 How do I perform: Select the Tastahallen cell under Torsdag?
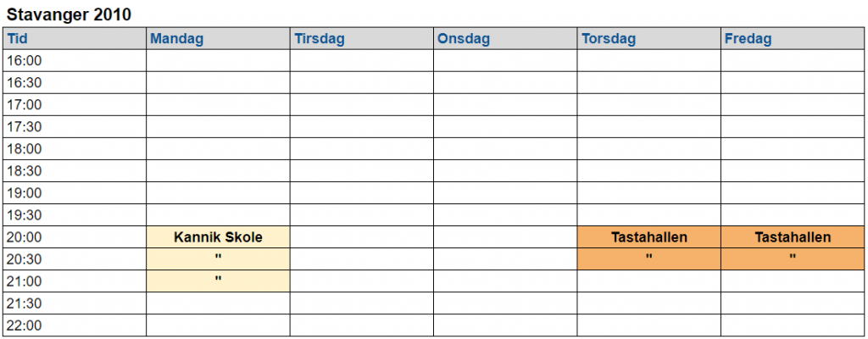[x=648, y=237]
